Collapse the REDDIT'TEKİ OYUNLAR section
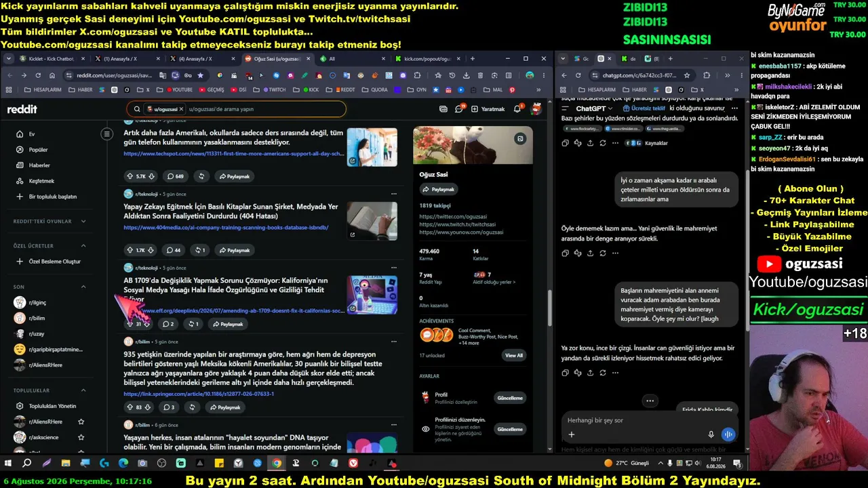The width and height of the screenshot is (868, 488). (x=83, y=222)
